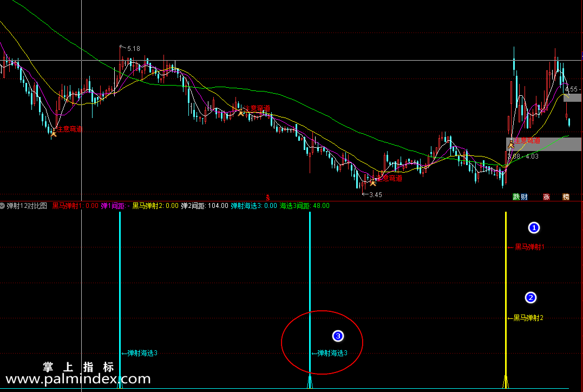
Task: Click the 弹射海选3: 0.00 legend value
Action: [x=254, y=206]
